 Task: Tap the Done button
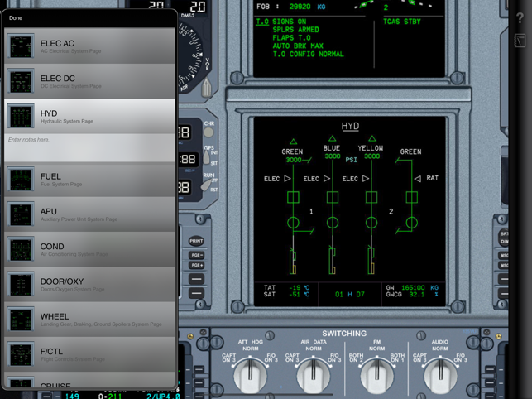[16, 18]
